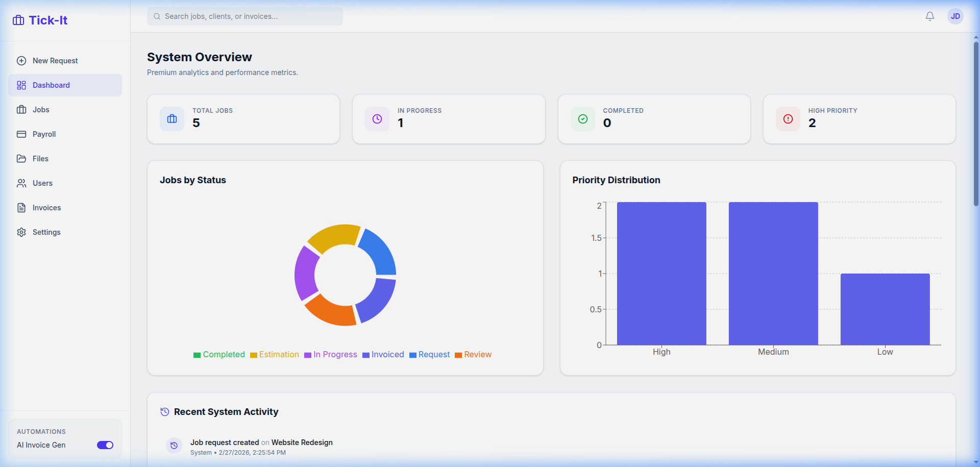Open Invoices using the invoice icon
This screenshot has width=980, height=467.
(21, 207)
